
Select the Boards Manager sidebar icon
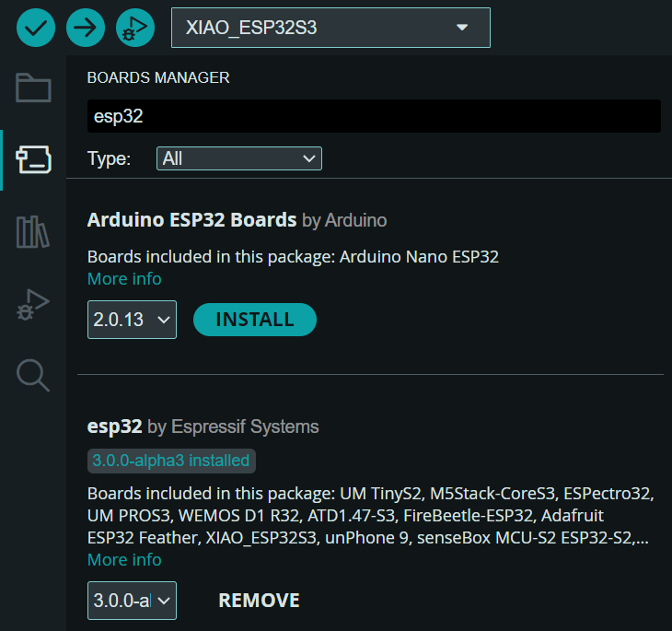33,159
